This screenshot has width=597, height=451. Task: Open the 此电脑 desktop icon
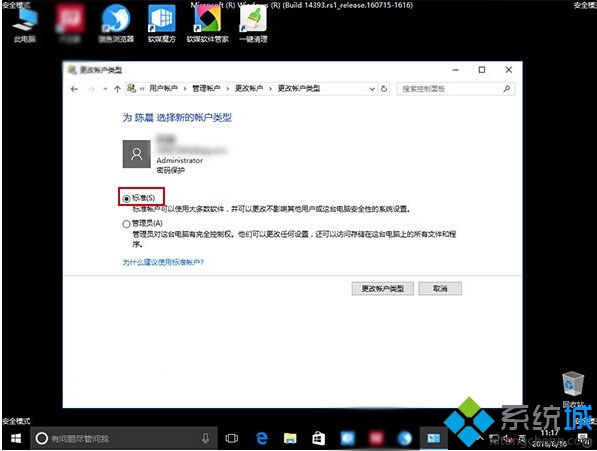point(25,24)
